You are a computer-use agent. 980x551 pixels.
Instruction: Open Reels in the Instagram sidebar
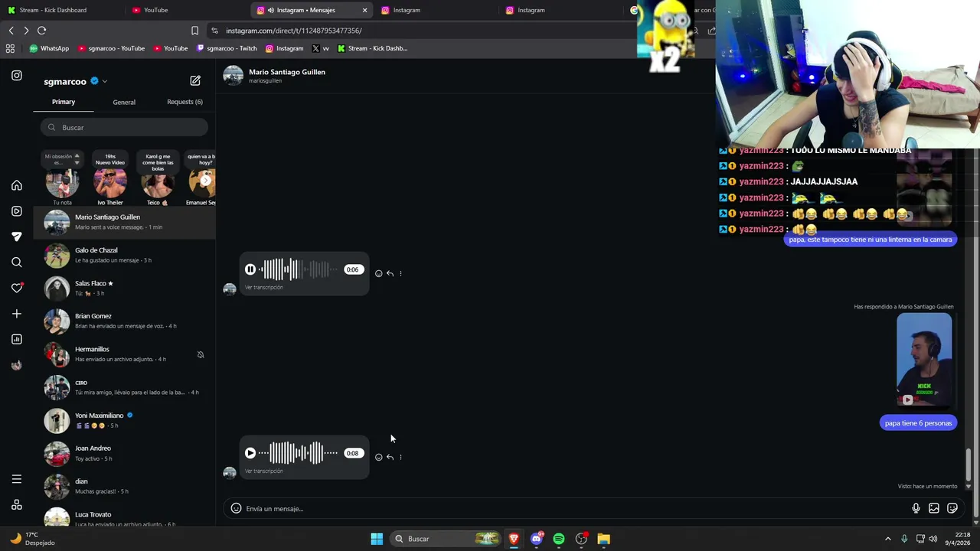(x=17, y=211)
